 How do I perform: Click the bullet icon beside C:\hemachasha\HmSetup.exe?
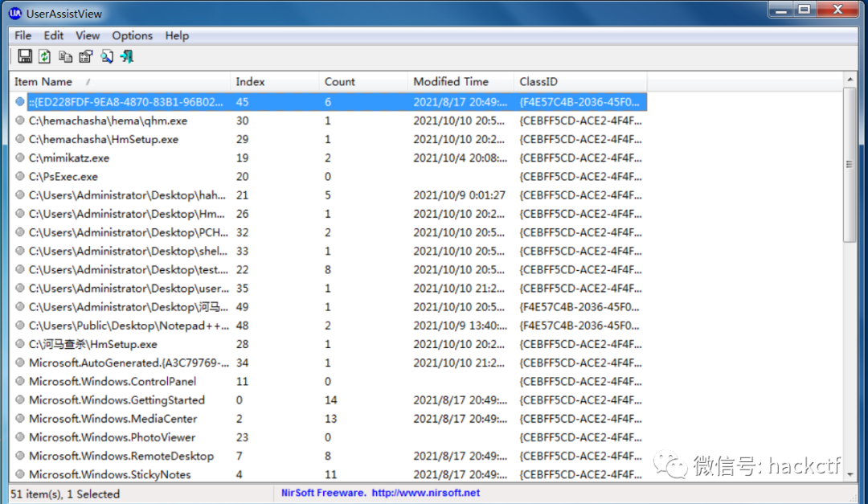click(x=20, y=139)
